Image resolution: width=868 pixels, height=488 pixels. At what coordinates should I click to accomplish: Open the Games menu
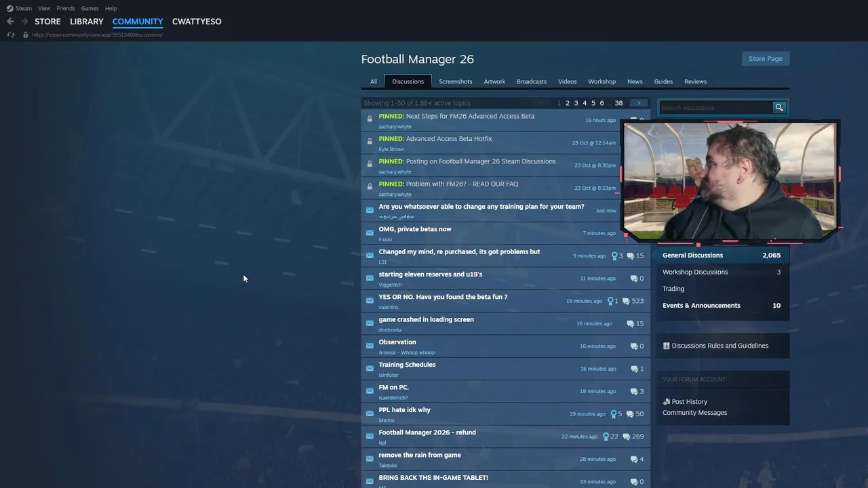click(90, 8)
